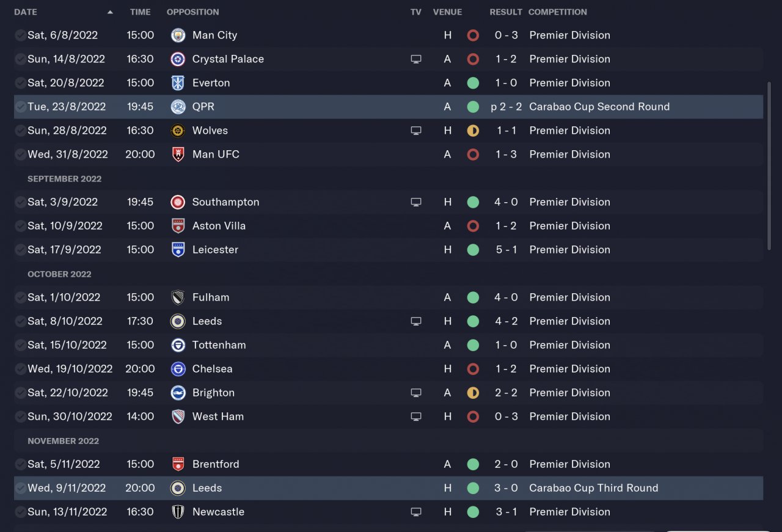
Task: Click the green win indicator for Leicester
Action: point(473,250)
